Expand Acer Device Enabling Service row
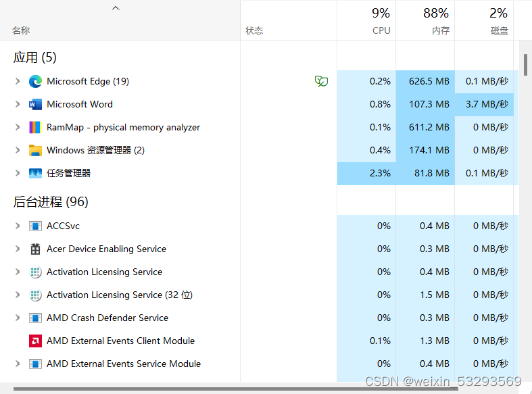 [x=18, y=249]
